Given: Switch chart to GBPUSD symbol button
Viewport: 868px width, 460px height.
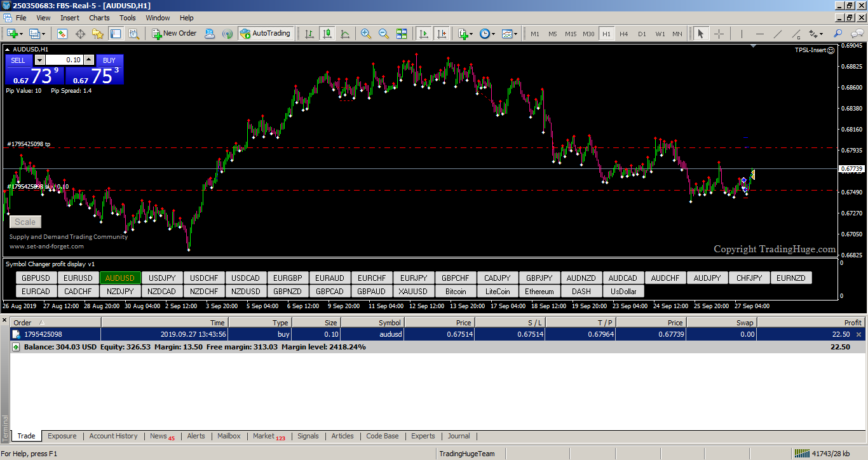Looking at the screenshot, I should click(x=36, y=278).
